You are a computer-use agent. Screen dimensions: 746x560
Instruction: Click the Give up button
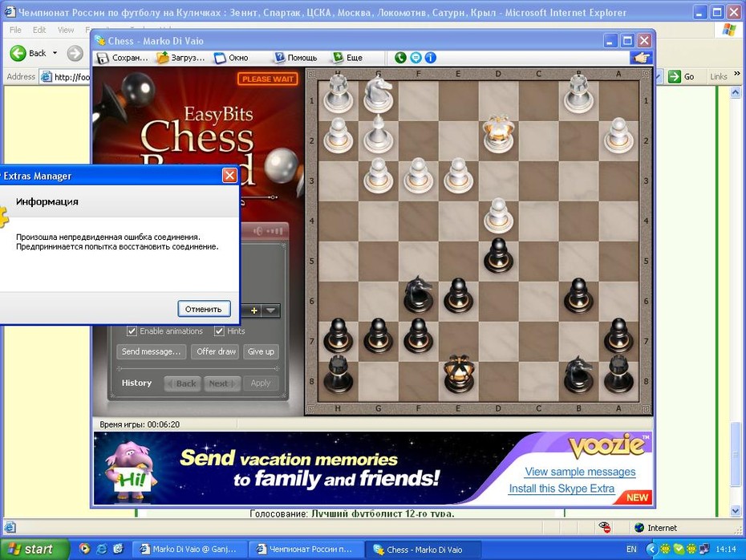coord(261,351)
